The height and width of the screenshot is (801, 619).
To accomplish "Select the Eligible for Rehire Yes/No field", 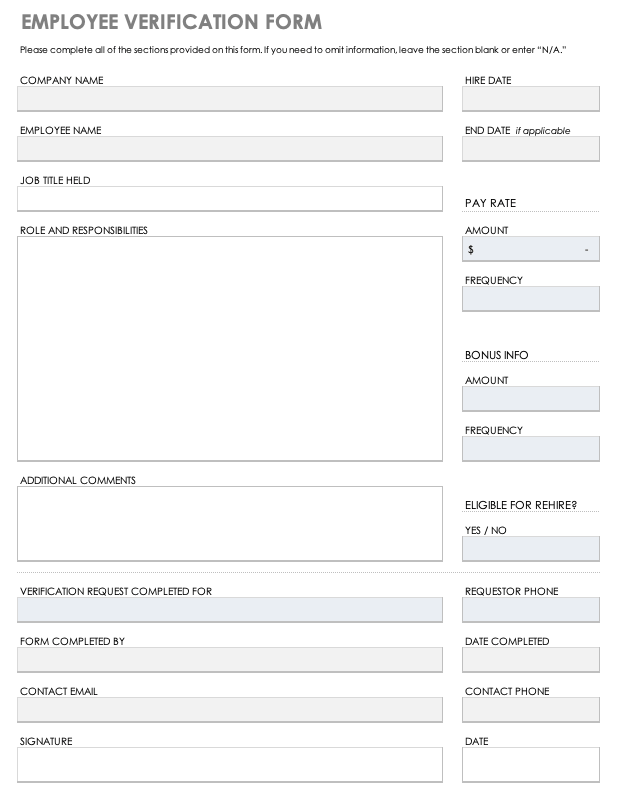I will pos(530,548).
